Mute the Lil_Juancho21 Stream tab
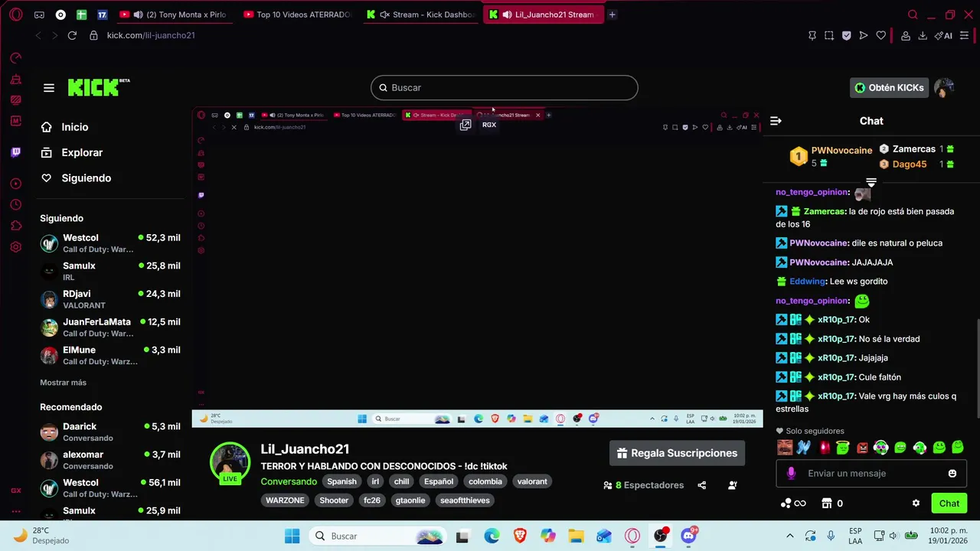This screenshot has width=980, height=551. [507, 15]
